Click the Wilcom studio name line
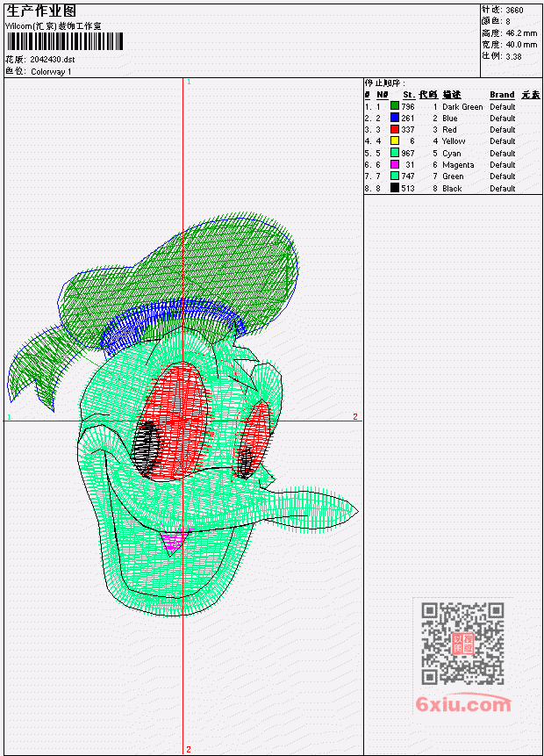Viewport: 544px width, 756px height. [54, 26]
